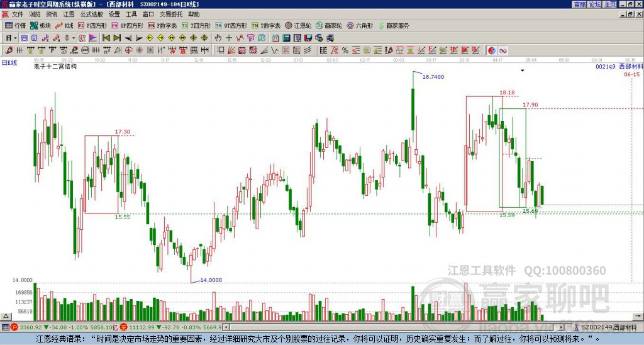
Task: Open the 9P四方形 tool
Action: [x=127, y=25]
